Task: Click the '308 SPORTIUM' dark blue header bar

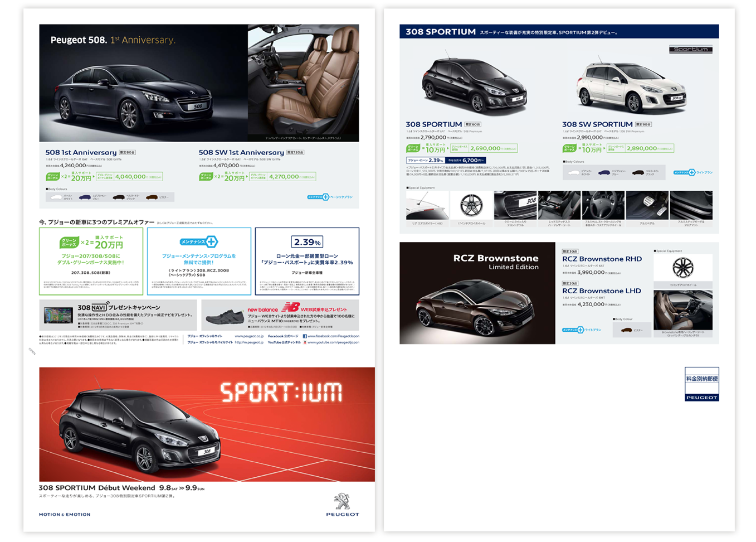Action: 559,31
